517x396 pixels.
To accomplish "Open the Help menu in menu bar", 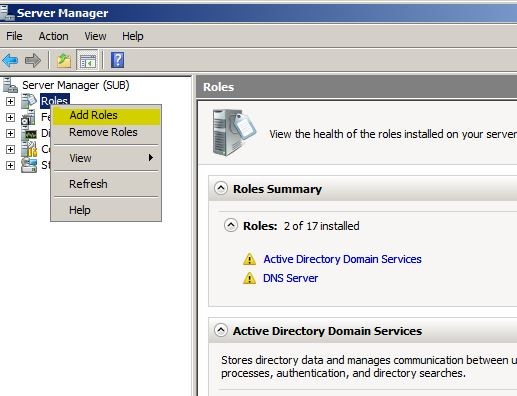I will point(133,36).
